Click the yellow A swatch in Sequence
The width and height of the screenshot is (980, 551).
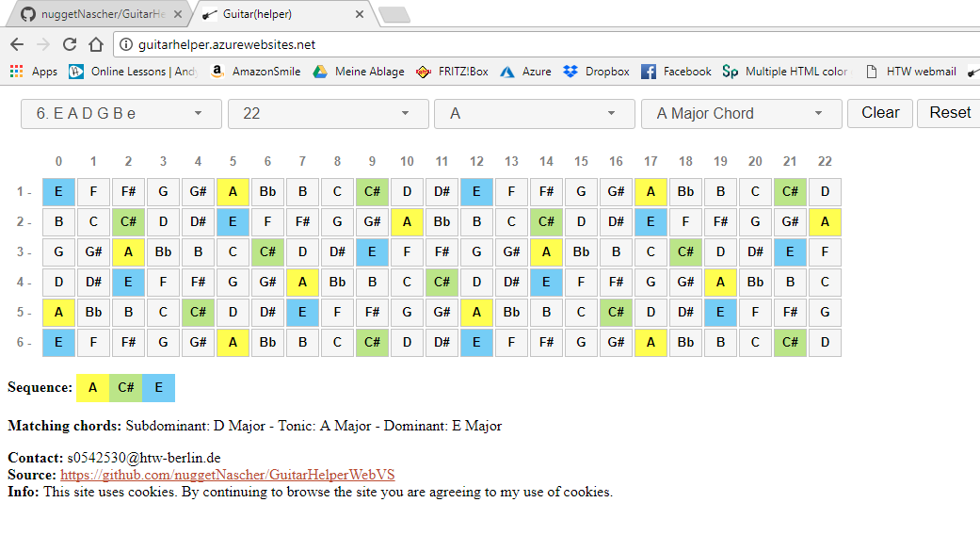[92, 388]
